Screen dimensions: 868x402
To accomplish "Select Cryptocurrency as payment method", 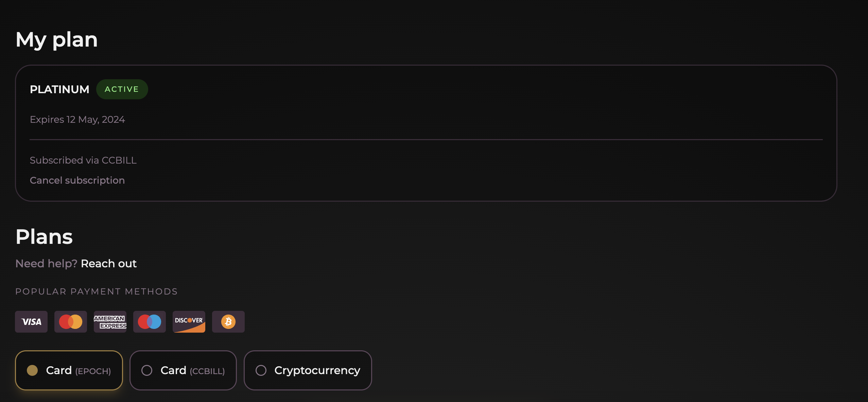I will coord(307,370).
